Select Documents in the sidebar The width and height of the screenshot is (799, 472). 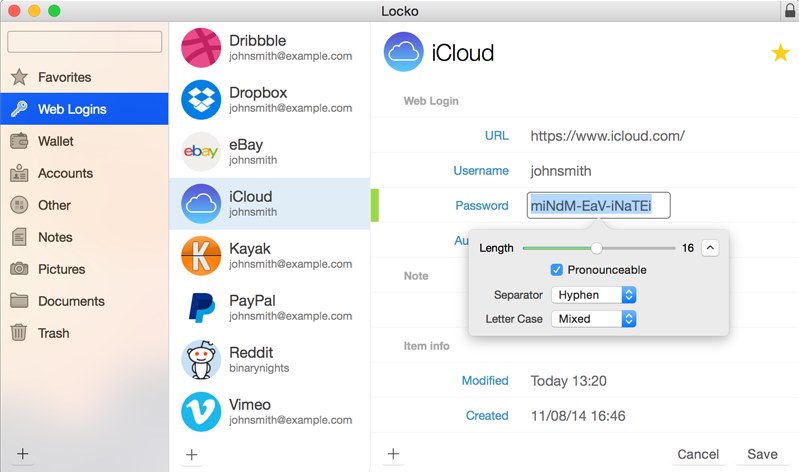[x=85, y=301]
